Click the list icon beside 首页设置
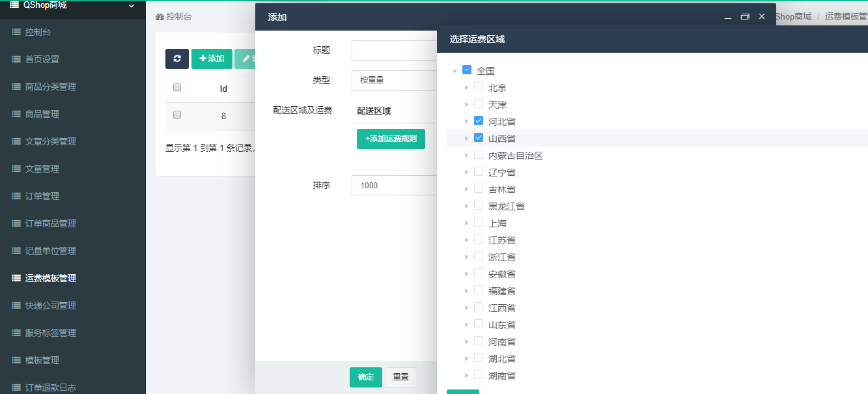The width and height of the screenshot is (868, 394). click(16, 59)
